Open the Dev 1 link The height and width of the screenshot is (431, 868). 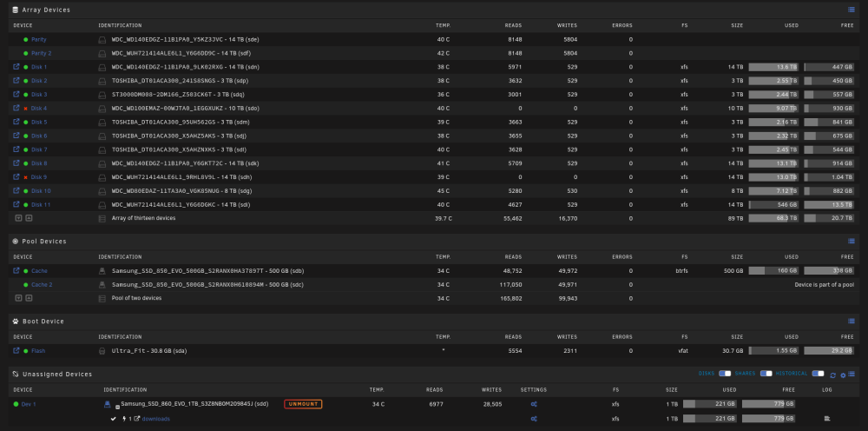(29, 404)
